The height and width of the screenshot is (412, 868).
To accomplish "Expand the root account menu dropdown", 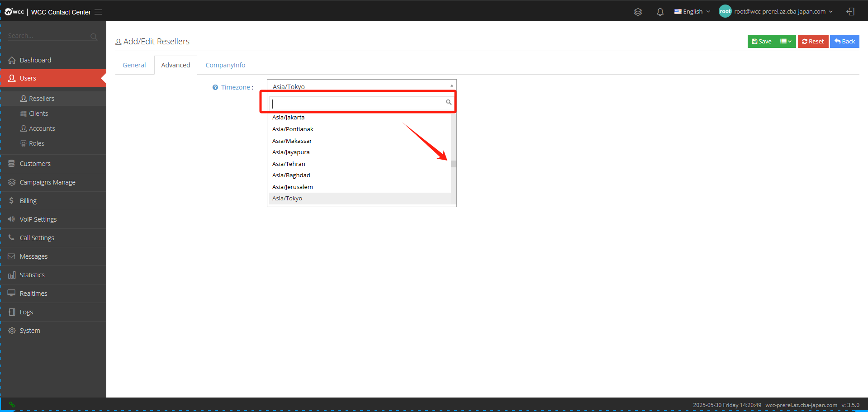I will pos(783,12).
